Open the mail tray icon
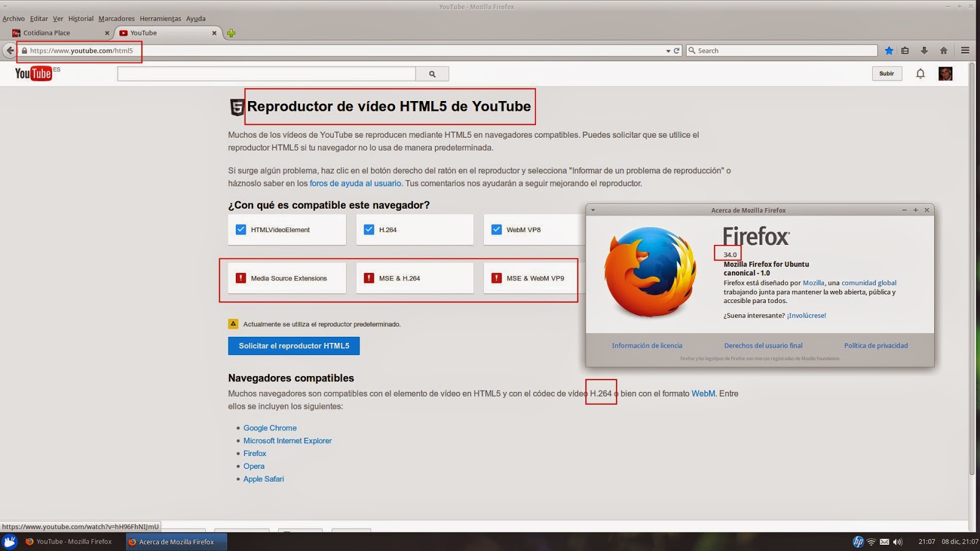 (884, 542)
